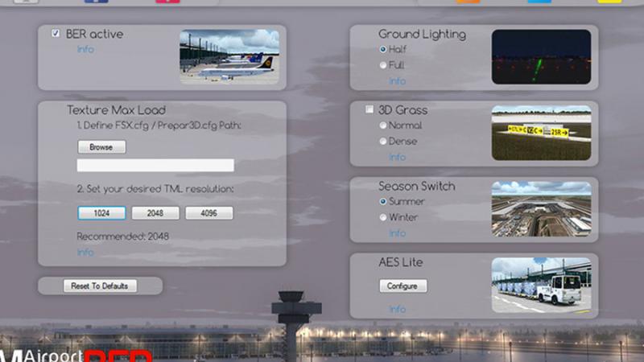Click the 'Texture Max Load' heading

click(x=116, y=110)
